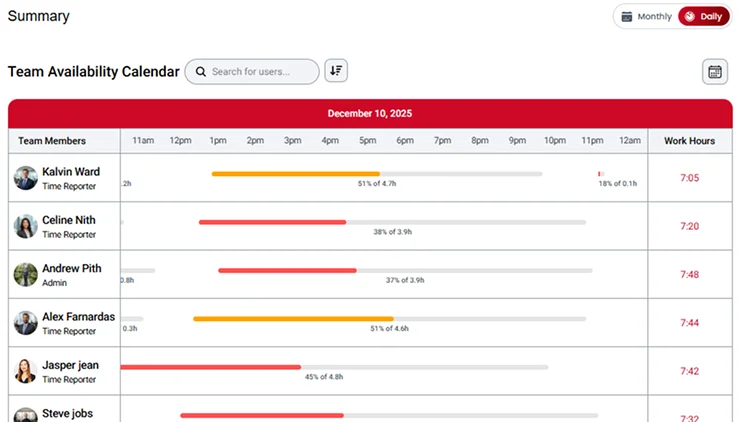Open Kalvin Ward's name link

tap(70, 172)
